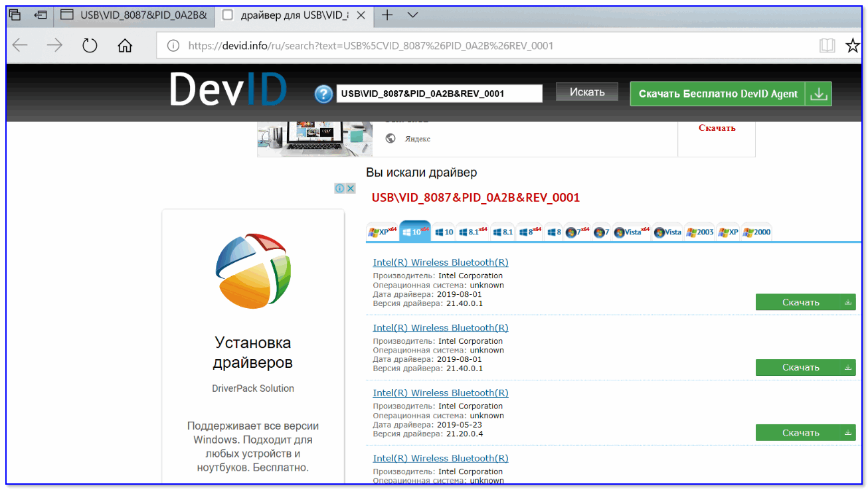The height and width of the screenshot is (490, 868).
Task: Expand the tab preview chevron
Action: [412, 15]
